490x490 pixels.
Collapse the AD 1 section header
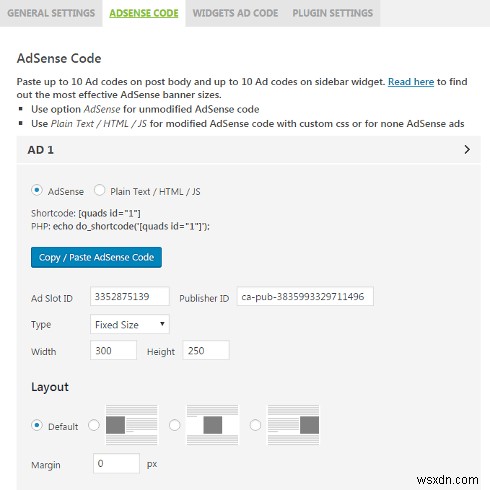(x=249, y=150)
